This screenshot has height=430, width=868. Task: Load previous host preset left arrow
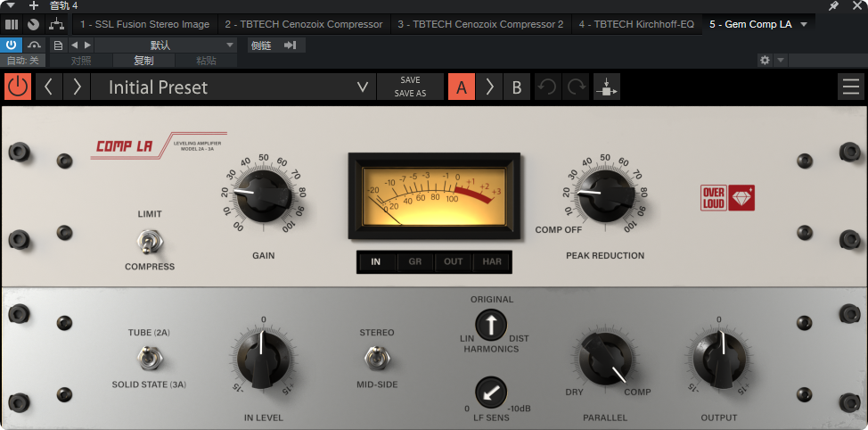point(74,45)
